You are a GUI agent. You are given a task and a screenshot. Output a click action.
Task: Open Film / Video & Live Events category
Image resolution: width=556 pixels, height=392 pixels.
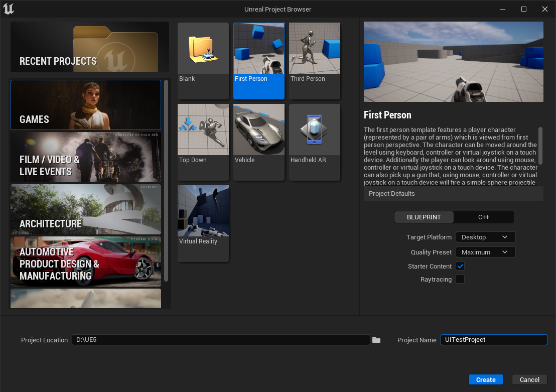[86, 157]
